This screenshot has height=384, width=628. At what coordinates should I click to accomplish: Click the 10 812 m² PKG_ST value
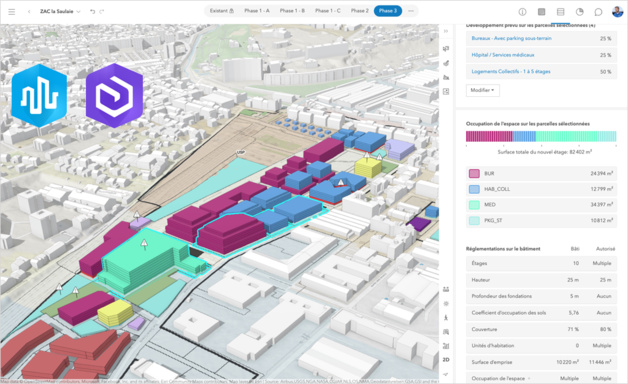pyautogui.click(x=601, y=221)
